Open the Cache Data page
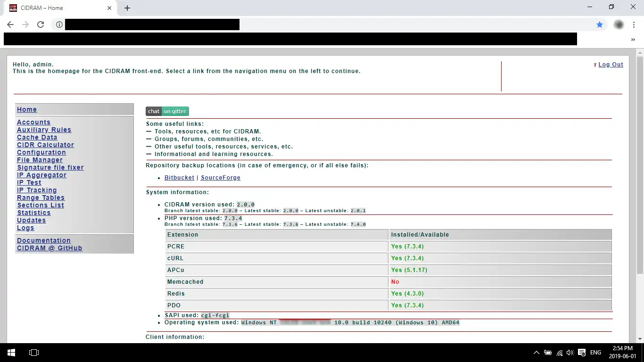The height and width of the screenshot is (362, 644). click(37, 137)
